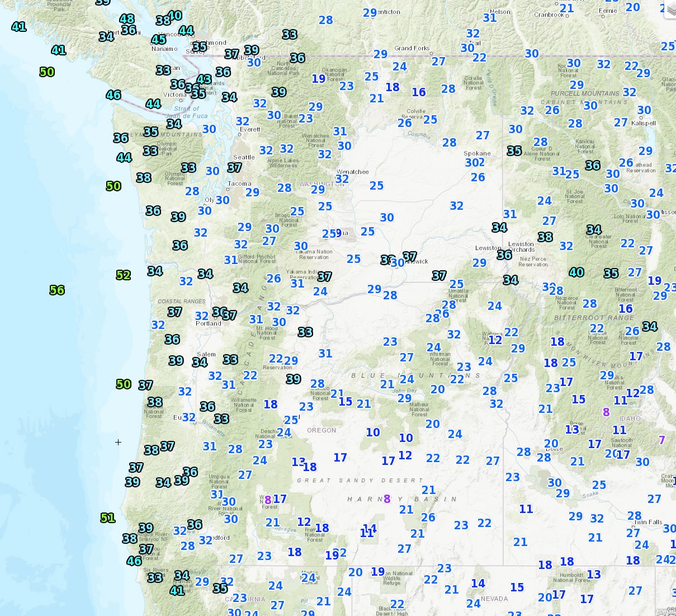The width and height of the screenshot is (676, 616).
Task: Click the Spokane city label
Action: [x=477, y=153]
